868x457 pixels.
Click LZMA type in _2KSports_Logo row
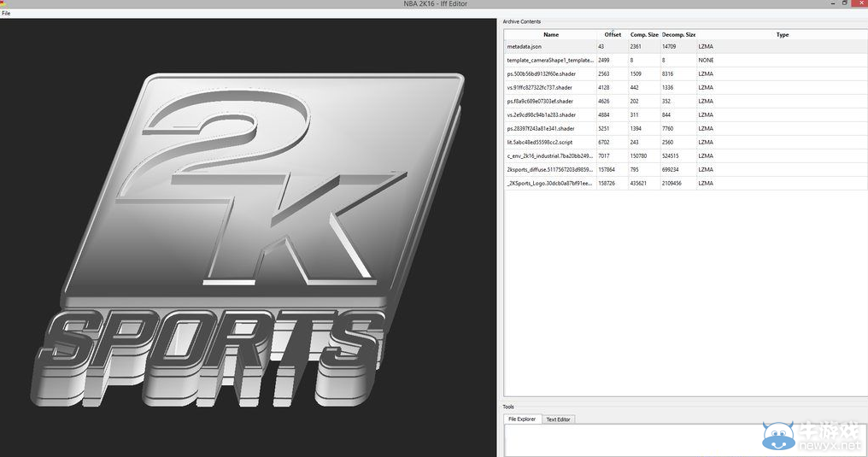(706, 183)
